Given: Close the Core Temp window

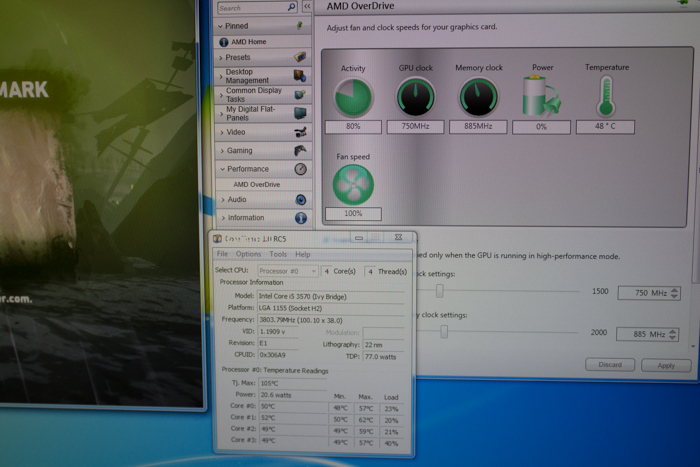Looking at the screenshot, I should click(398, 238).
